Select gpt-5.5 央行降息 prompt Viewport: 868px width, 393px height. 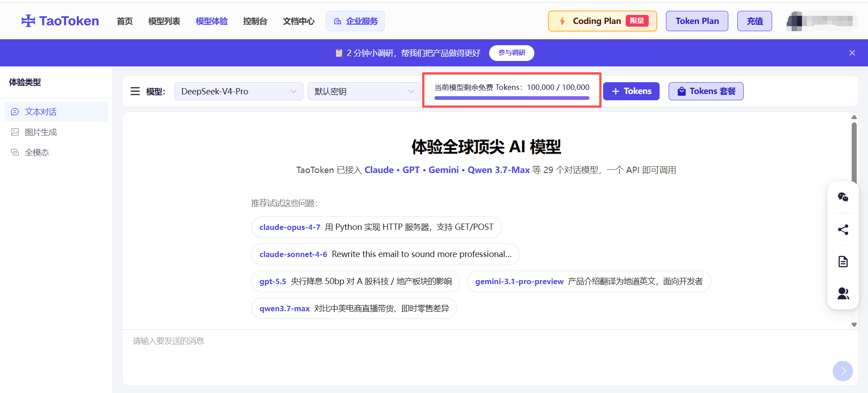pos(356,281)
